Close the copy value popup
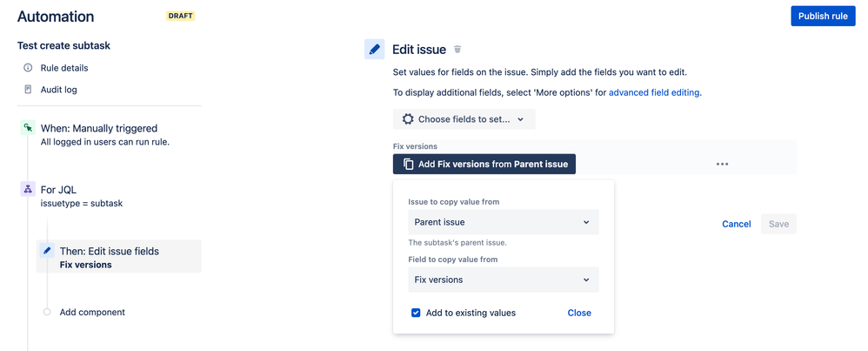The width and height of the screenshot is (868, 351). (578, 313)
